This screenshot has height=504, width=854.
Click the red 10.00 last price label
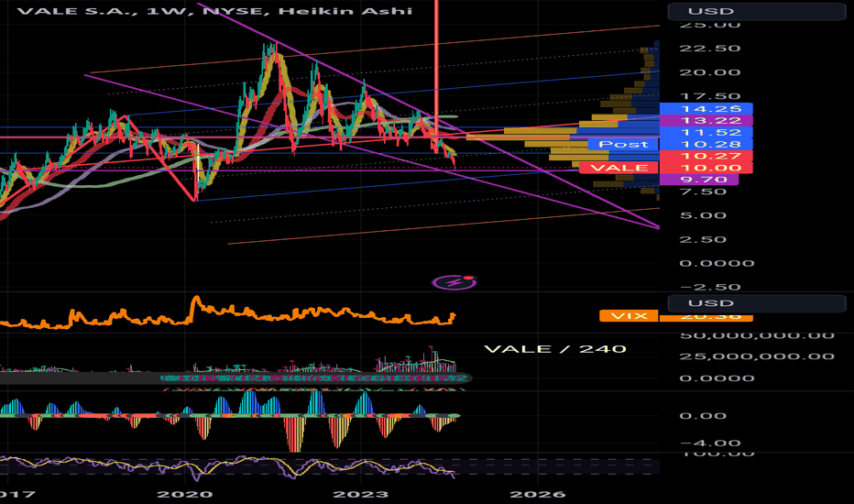click(x=706, y=168)
